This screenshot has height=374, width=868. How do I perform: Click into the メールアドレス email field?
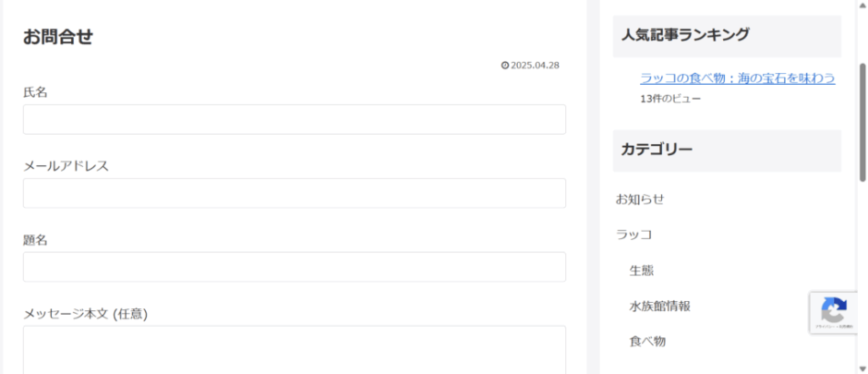(x=294, y=193)
